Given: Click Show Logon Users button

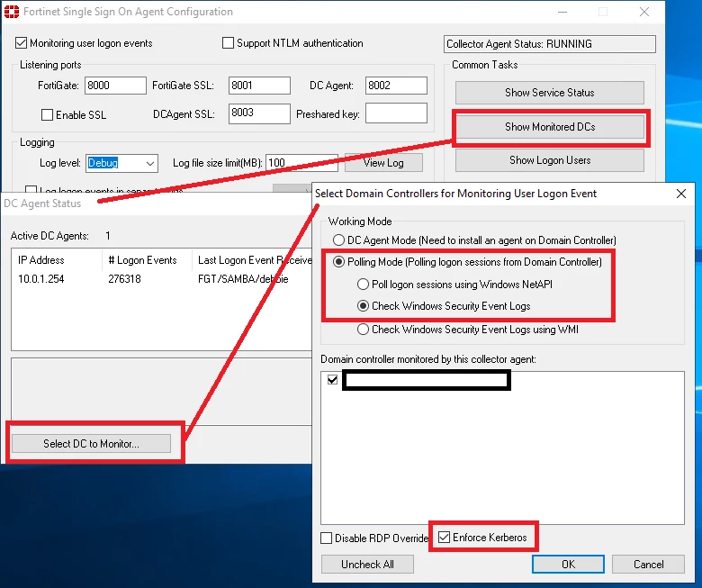Looking at the screenshot, I should [x=550, y=160].
